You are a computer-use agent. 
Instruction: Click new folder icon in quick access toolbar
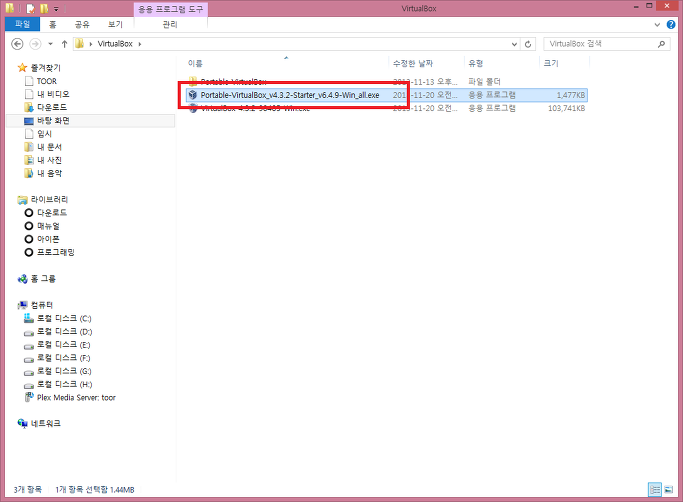point(44,8)
